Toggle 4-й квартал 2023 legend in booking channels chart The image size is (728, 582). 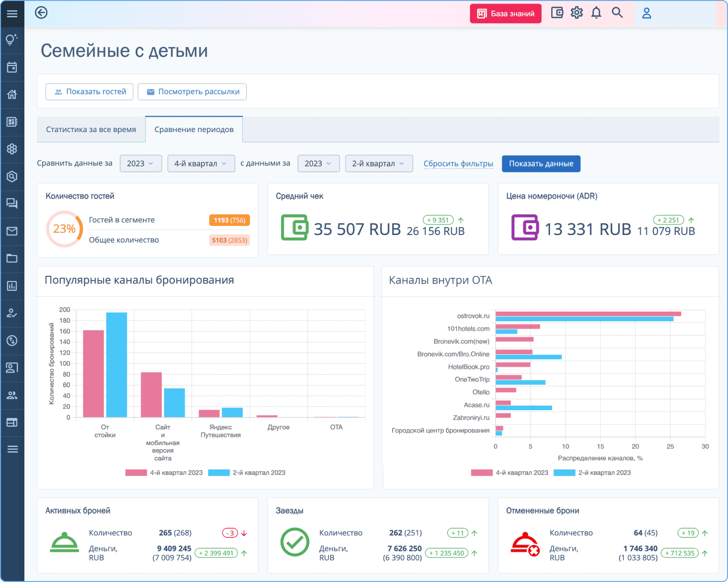pos(164,473)
